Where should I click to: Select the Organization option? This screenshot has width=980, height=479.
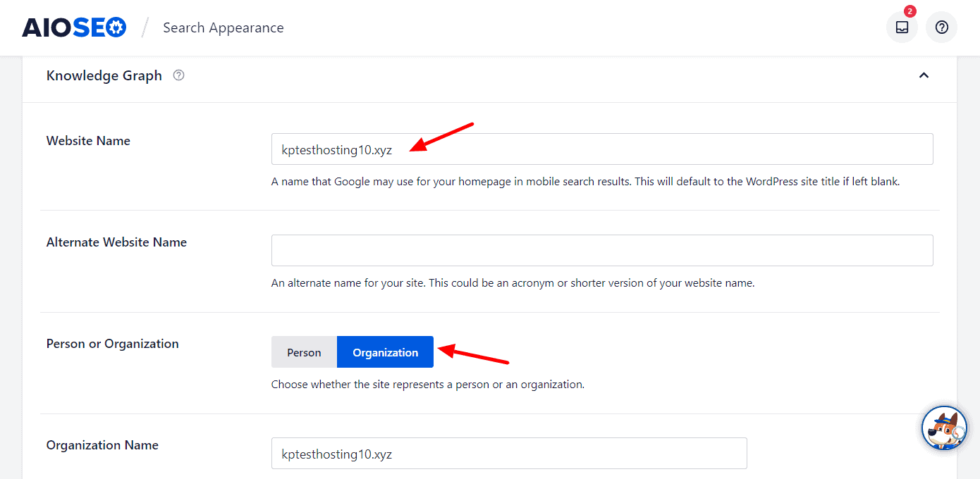385,352
